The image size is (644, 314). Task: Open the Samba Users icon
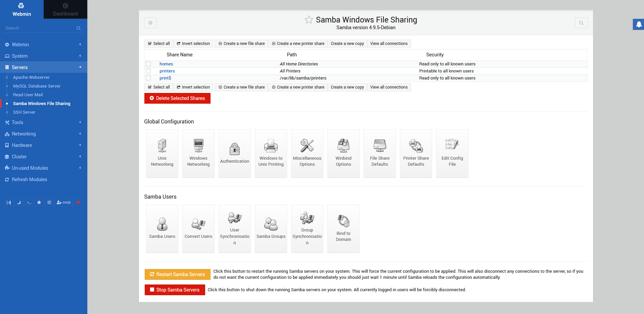(162, 228)
